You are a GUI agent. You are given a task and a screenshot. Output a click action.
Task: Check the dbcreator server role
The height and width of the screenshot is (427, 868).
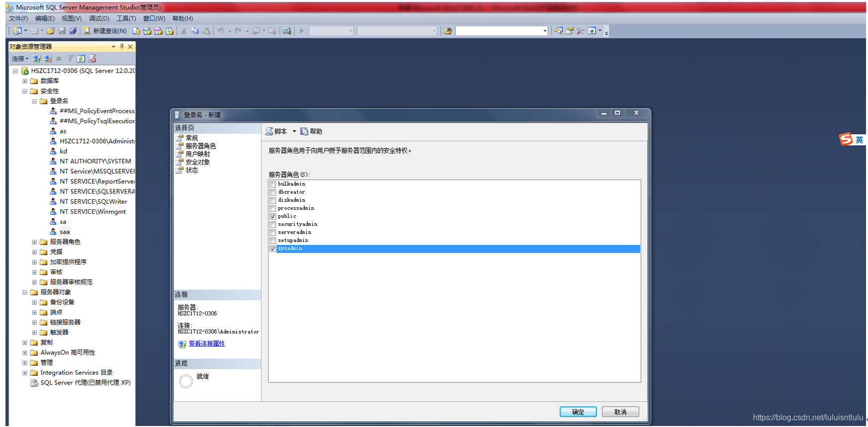click(x=273, y=192)
